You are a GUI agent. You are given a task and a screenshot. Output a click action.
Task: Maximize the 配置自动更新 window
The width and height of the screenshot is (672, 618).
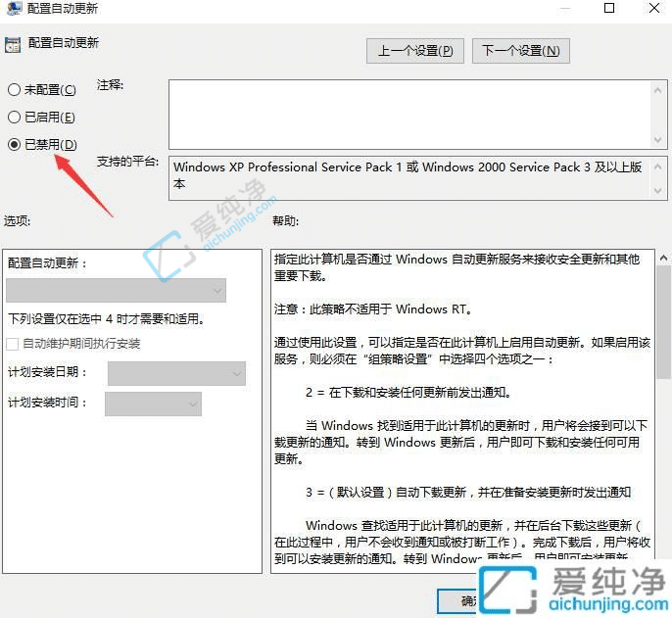coord(609,8)
